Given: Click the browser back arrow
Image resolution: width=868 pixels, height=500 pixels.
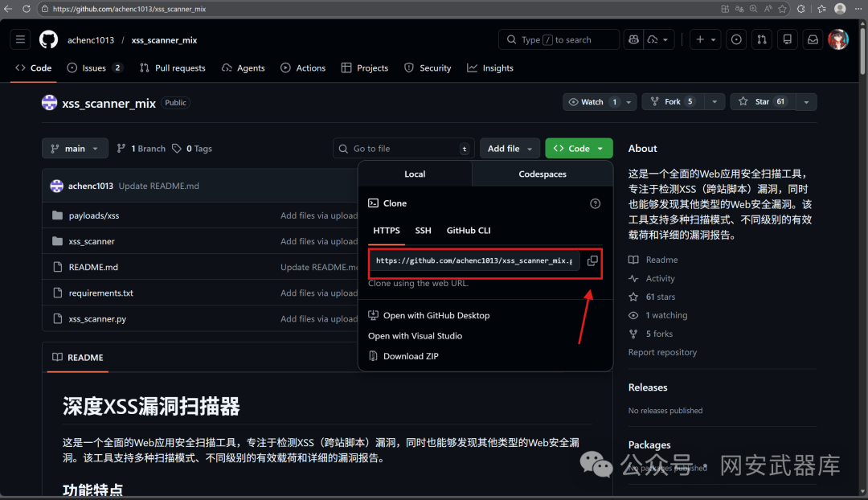Looking at the screenshot, I should [x=8, y=8].
